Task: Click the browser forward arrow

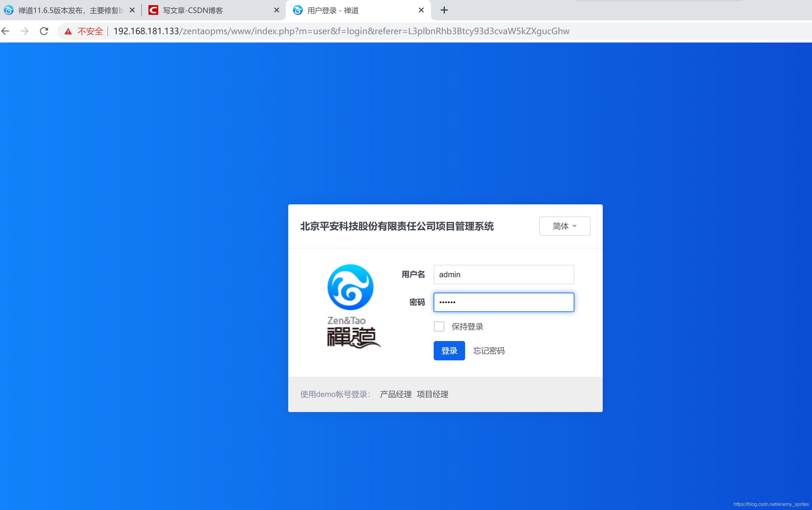Action: point(24,31)
